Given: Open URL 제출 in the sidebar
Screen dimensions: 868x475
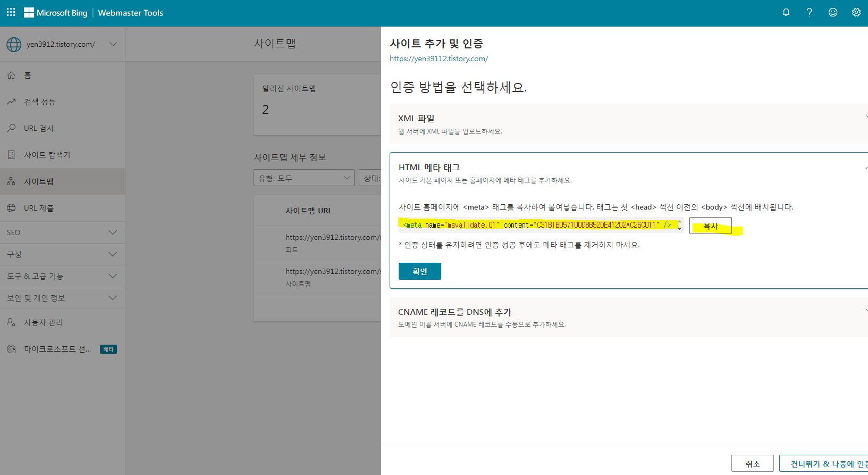Looking at the screenshot, I should [63, 208].
